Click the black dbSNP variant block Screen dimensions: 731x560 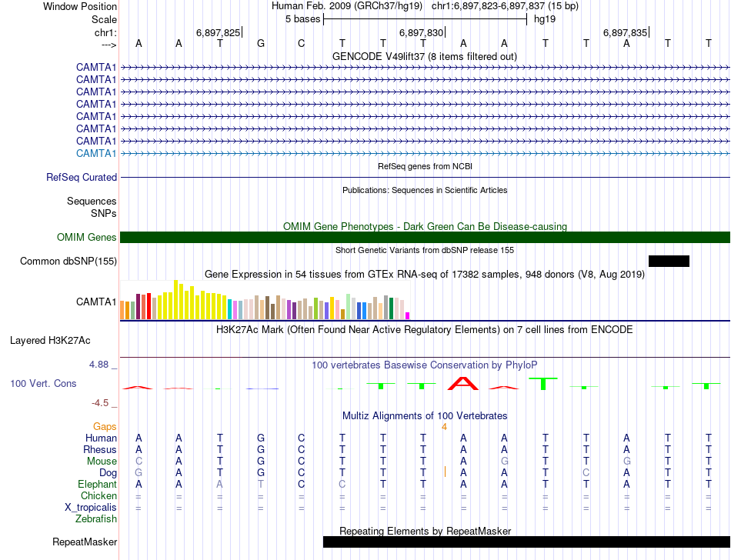click(x=669, y=261)
